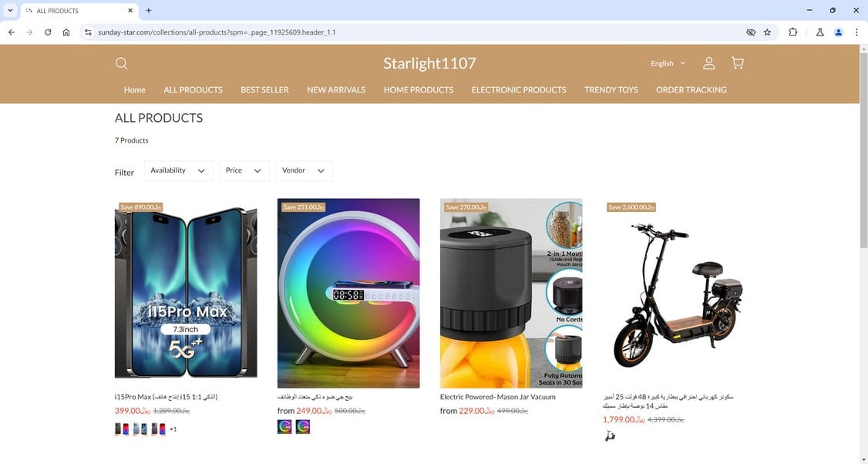Open the Chrome profile avatar icon
868x464 pixels.
click(839, 32)
